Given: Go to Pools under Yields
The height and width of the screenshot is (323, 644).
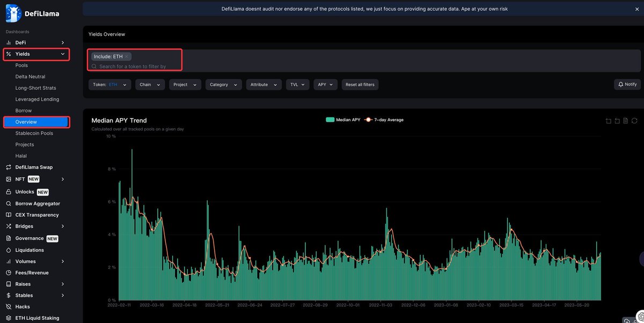Looking at the screenshot, I should click(x=21, y=65).
